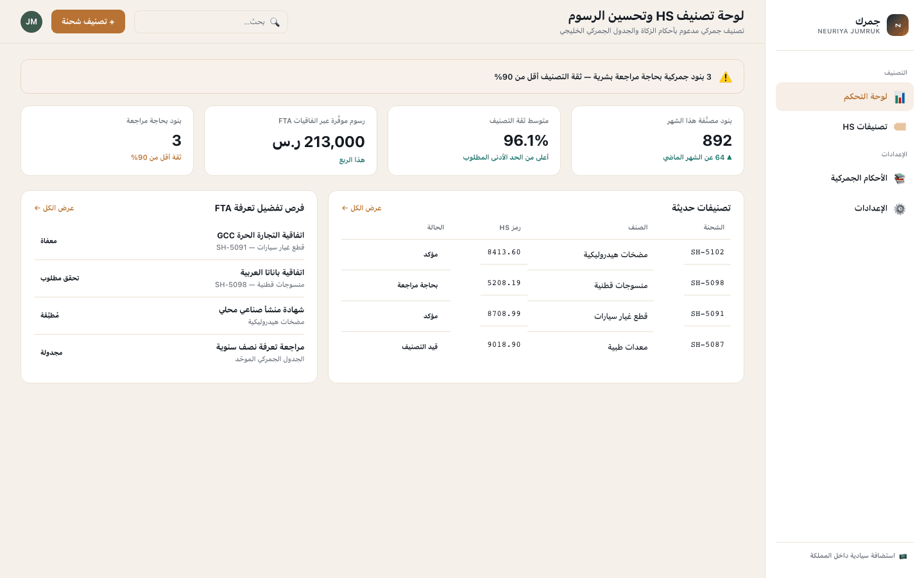
Task: Click the الأحكام الجمركية books icon
Action: pyautogui.click(x=900, y=179)
